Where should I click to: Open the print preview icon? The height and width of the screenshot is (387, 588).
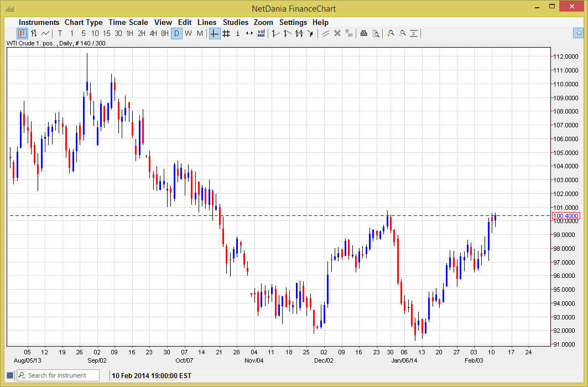click(x=376, y=33)
